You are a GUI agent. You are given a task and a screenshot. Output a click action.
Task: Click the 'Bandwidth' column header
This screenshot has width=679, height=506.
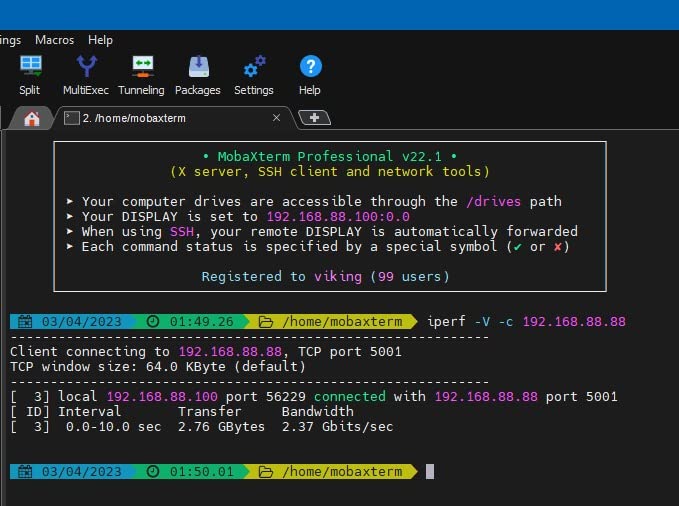pos(317,412)
